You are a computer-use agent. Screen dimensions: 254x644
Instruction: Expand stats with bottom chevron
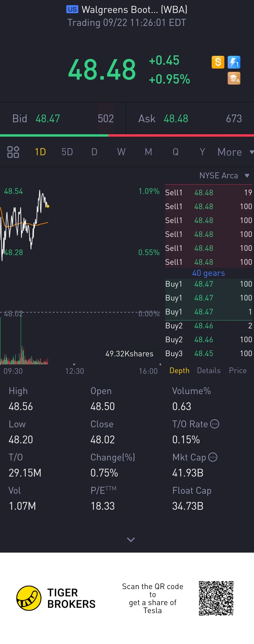pyautogui.click(x=131, y=539)
